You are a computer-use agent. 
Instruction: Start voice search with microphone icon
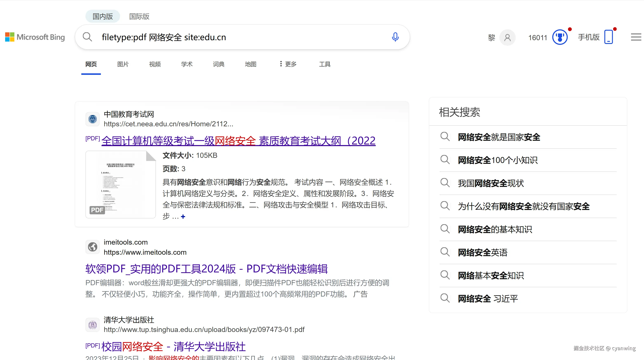395,37
